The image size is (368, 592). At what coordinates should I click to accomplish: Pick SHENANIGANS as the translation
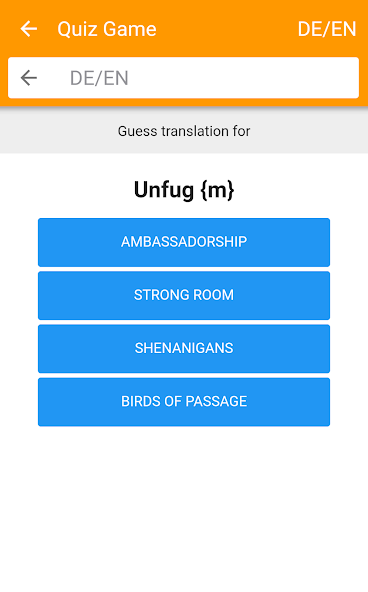pyautogui.click(x=184, y=349)
